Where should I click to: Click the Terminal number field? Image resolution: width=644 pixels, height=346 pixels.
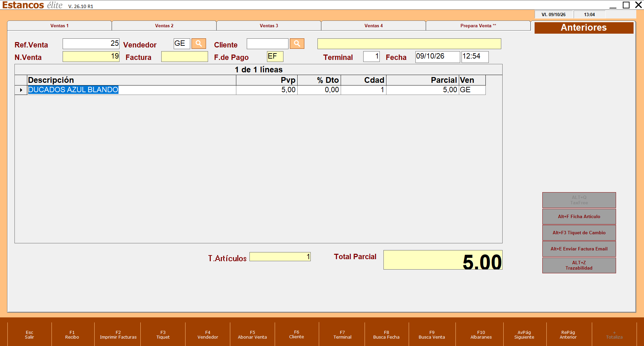coord(371,56)
